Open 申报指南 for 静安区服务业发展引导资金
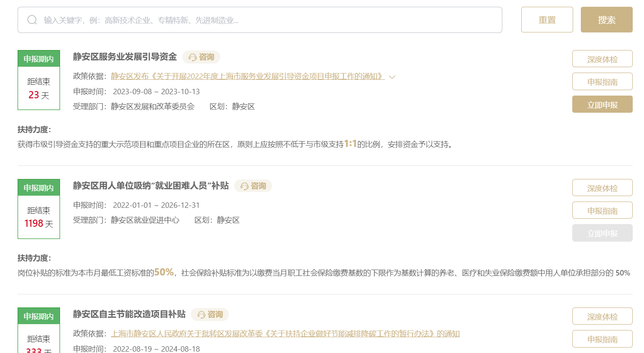 (602, 81)
